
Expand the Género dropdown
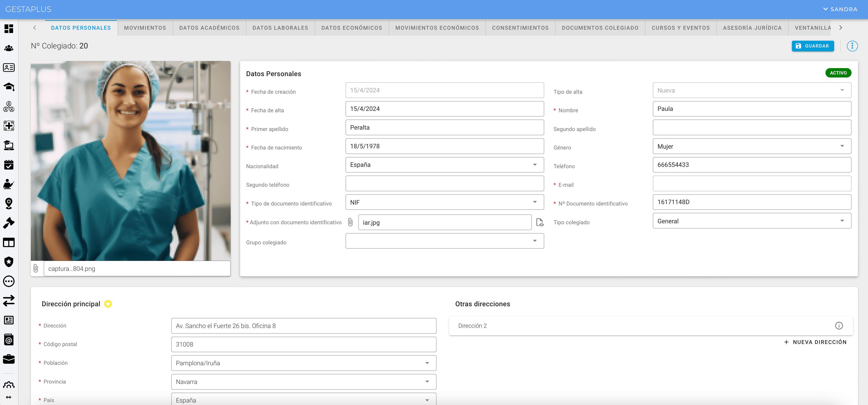click(752, 146)
